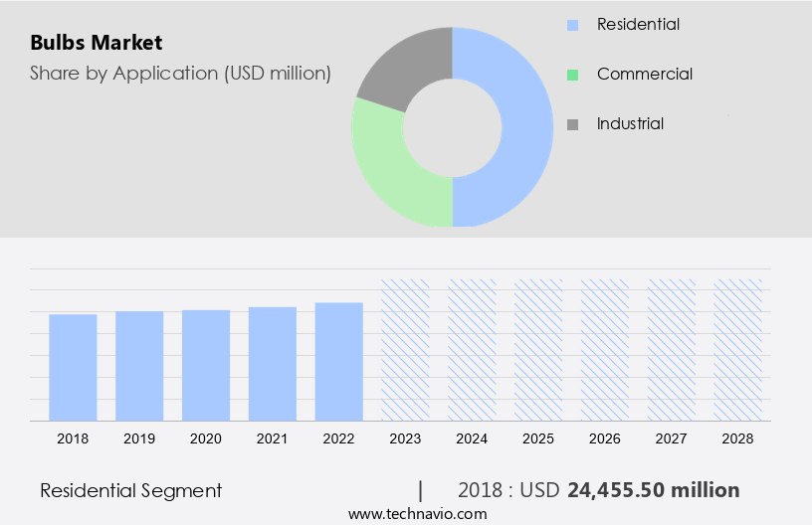
Task: Click the hatched forecast bar for 2023
Action: coord(405,350)
